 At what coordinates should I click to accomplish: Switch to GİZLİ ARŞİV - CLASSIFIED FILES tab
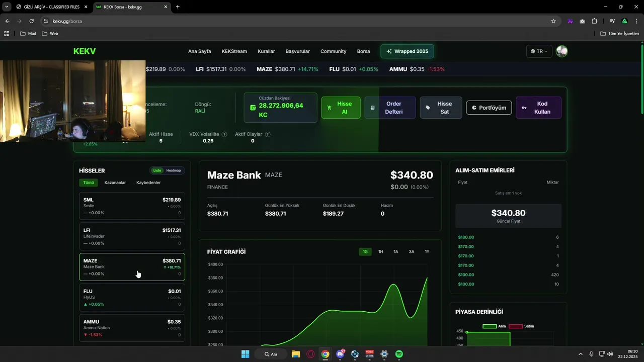(x=51, y=7)
